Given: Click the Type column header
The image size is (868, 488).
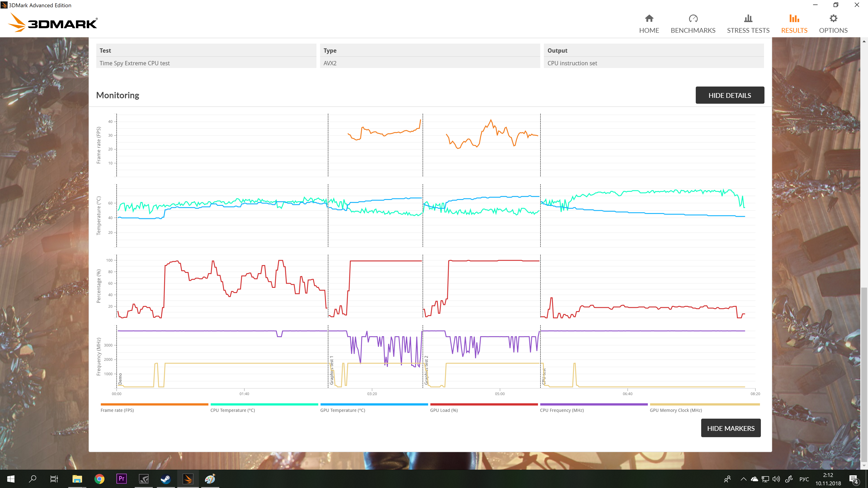Looking at the screenshot, I should tap(430, 50).
